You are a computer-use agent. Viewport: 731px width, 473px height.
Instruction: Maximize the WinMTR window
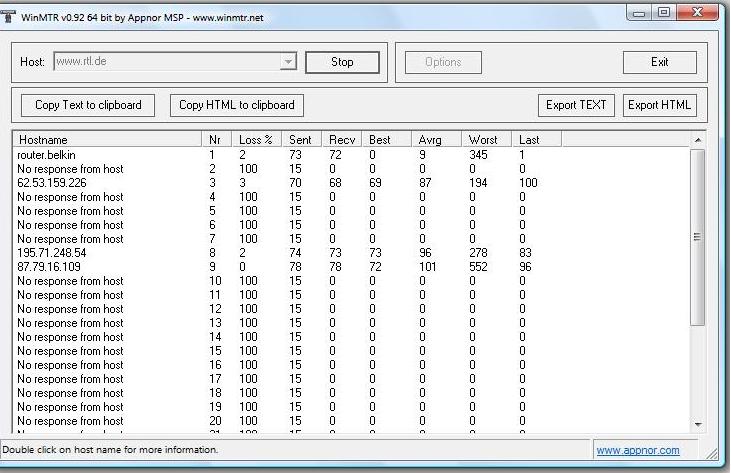663,13
